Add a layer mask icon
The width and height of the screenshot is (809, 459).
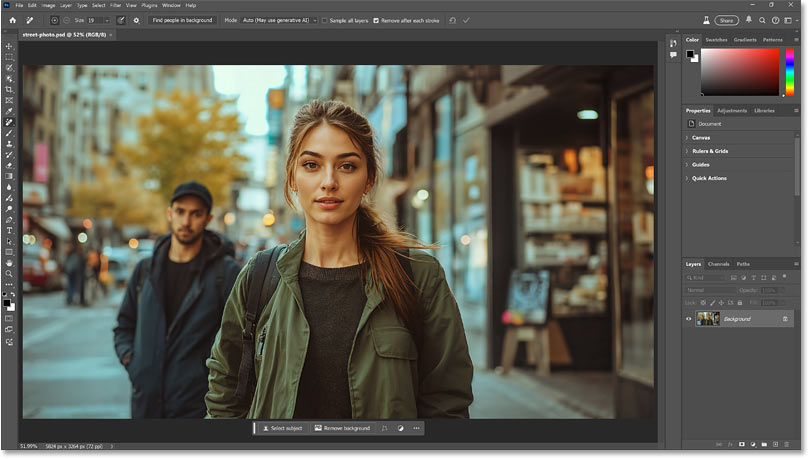point(742,445)
